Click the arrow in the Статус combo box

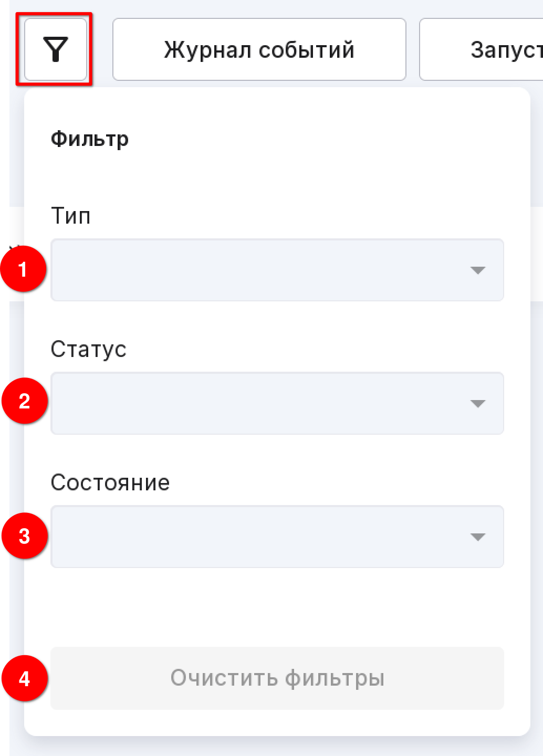point(478,404)
